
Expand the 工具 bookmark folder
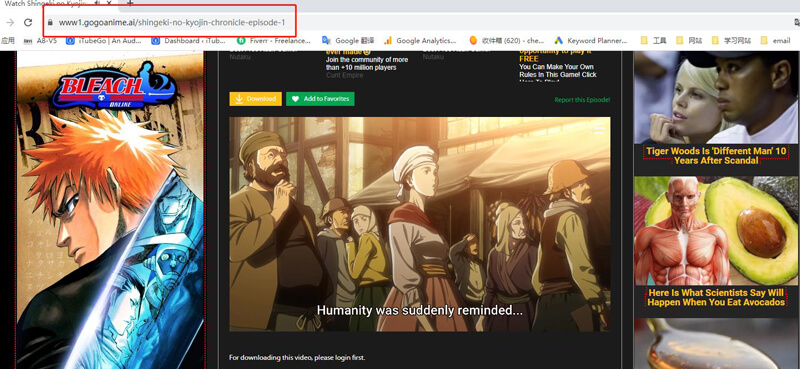tap(654, 40)
